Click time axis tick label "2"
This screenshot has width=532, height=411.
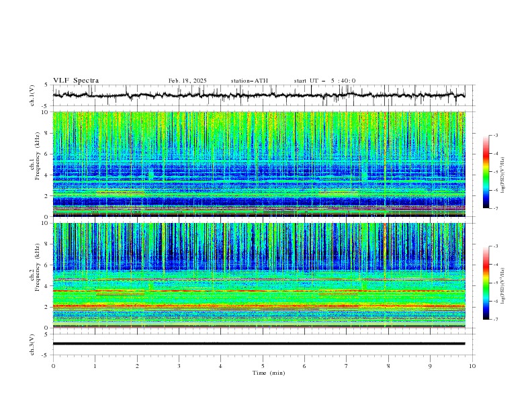click(137, 366)
